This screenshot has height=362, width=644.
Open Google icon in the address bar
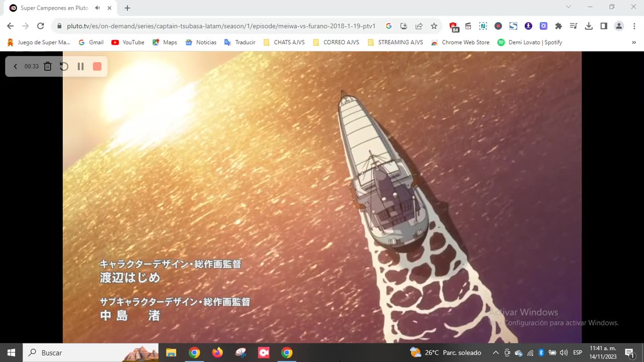tap(388, 26)
